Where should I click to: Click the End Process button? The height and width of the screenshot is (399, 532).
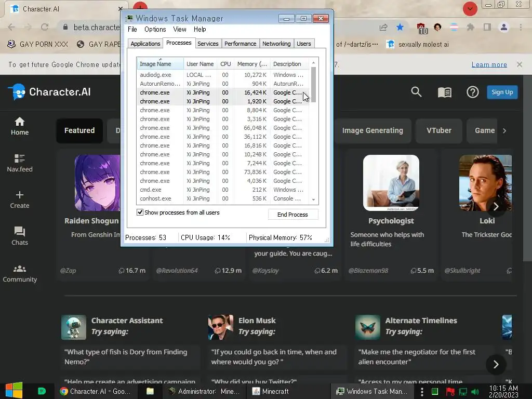pyautogui.click(x=293, y=215)
